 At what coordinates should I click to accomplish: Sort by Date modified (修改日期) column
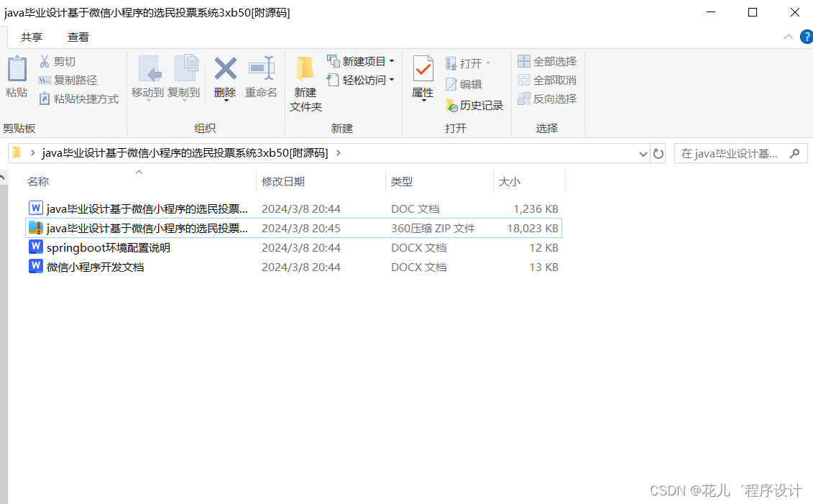coord(283,181)
